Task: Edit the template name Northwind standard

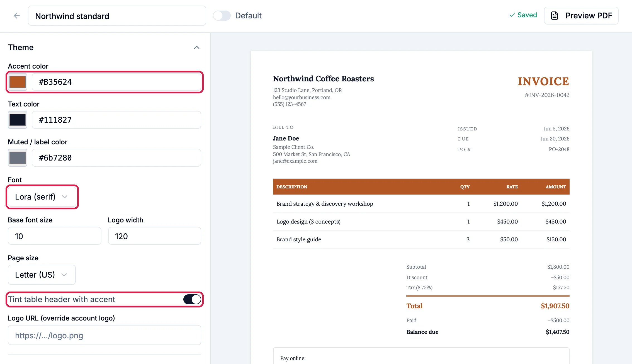Action: pyautogui.click(x=117, y=16)
